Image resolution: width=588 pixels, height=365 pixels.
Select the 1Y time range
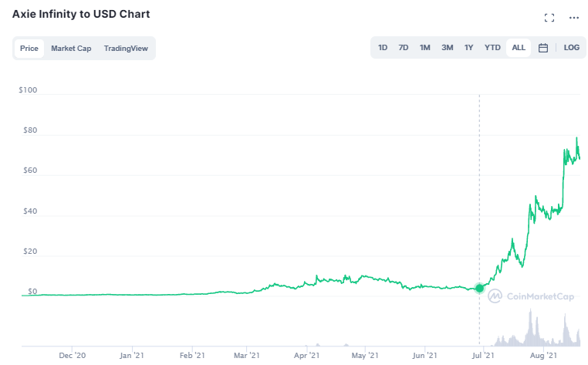coord(468,48)
